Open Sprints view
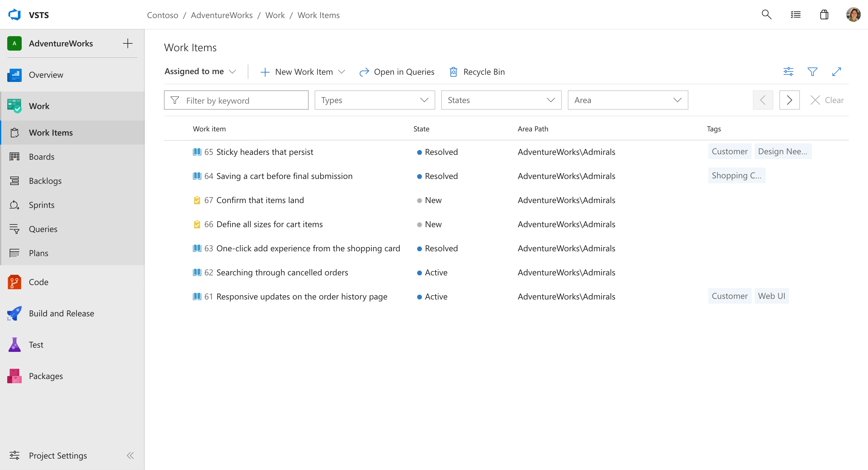The height and width of the screenshot is (470, 868). tap(41, 204)
